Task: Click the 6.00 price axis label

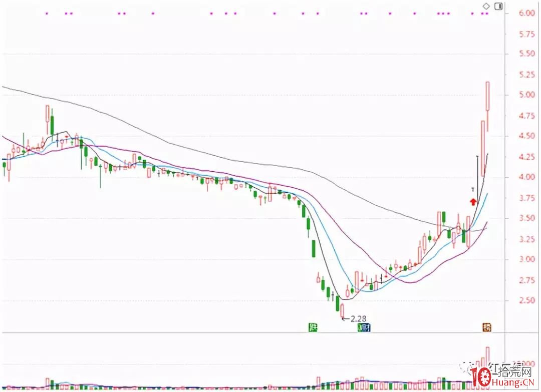Action: 527,13
